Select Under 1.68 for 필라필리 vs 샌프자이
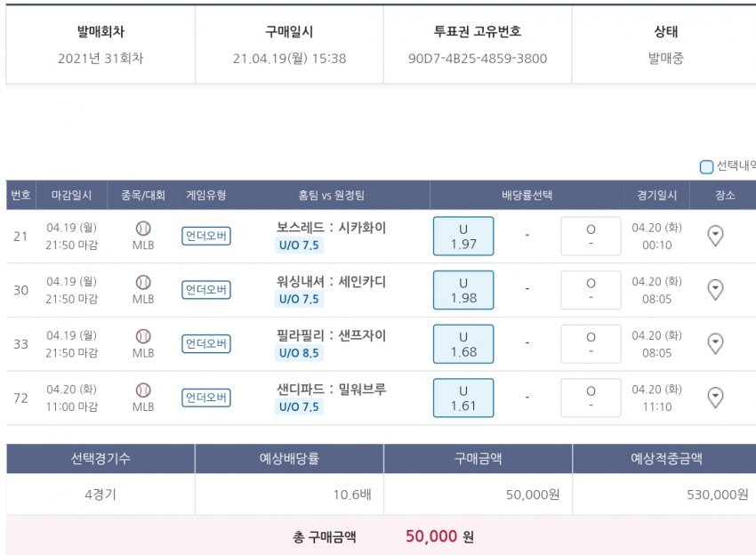The image size is (756, 555). [463, 344]
